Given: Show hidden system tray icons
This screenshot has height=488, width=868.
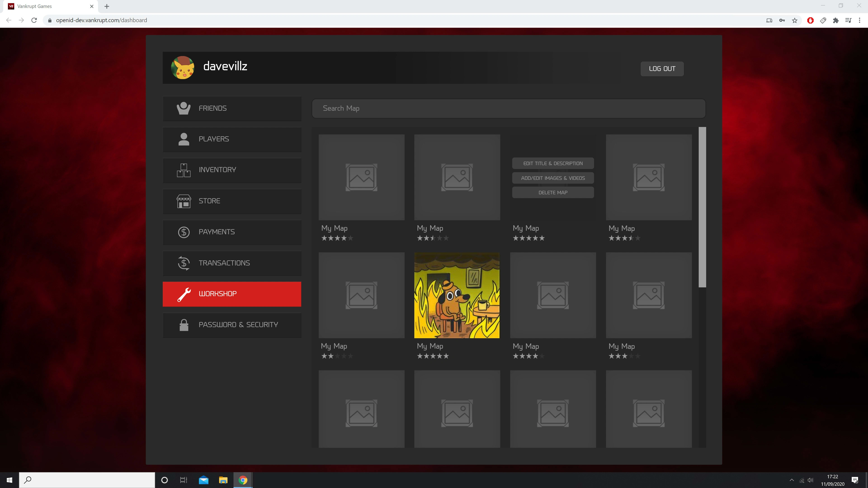Looking at the screenshot, I should [792, 480].
